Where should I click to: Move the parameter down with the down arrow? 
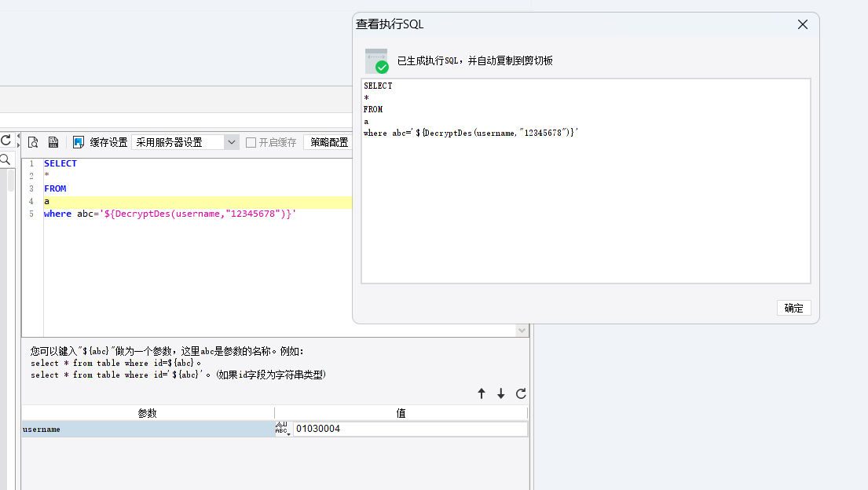pyautogui.click(x=500, y=393)
